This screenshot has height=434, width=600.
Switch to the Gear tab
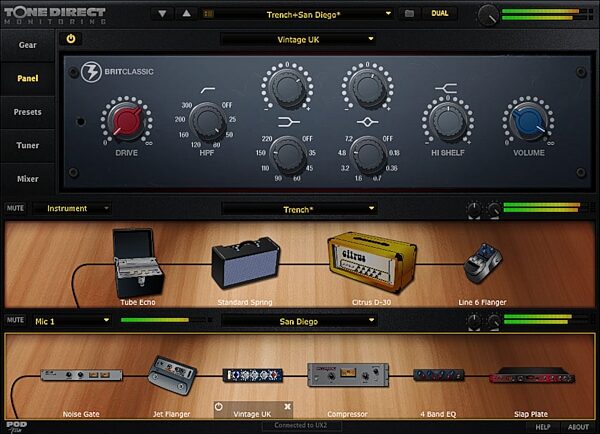28,45
